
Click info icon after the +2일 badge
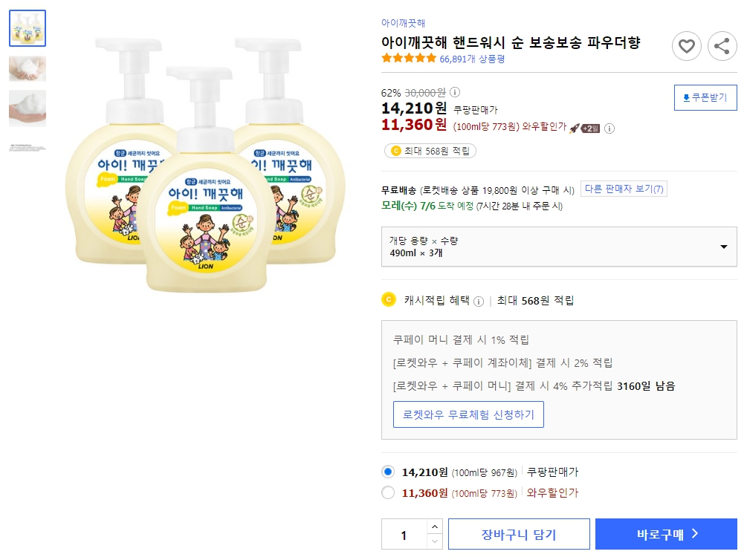(x=609, y=128)
